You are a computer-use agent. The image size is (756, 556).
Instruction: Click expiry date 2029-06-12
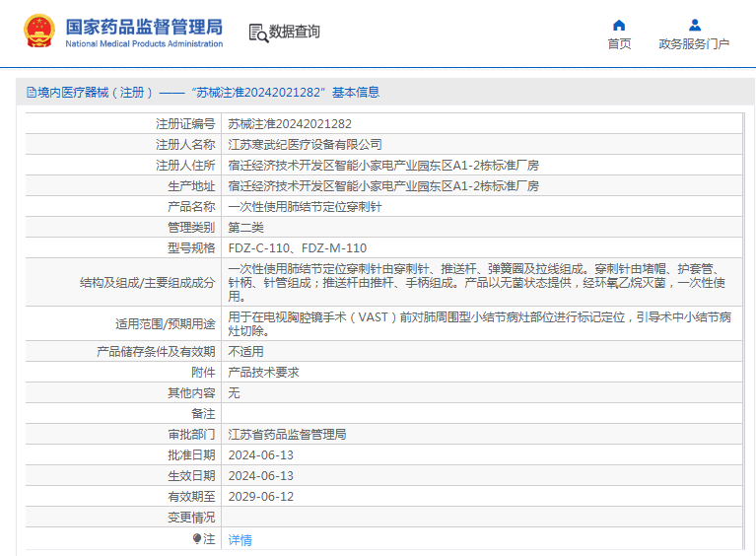(x=261, y=497)
